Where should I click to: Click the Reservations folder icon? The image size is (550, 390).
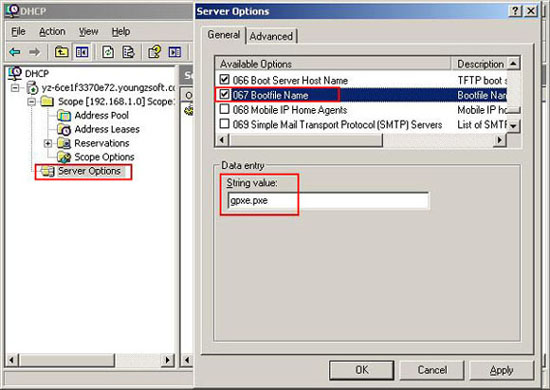64,143
